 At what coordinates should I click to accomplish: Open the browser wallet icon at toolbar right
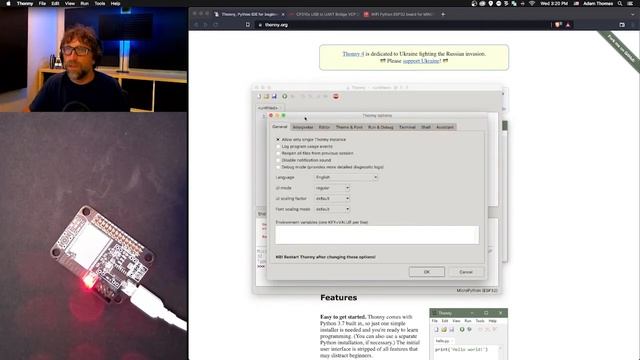pyautogui.click(x=622, y=25)
